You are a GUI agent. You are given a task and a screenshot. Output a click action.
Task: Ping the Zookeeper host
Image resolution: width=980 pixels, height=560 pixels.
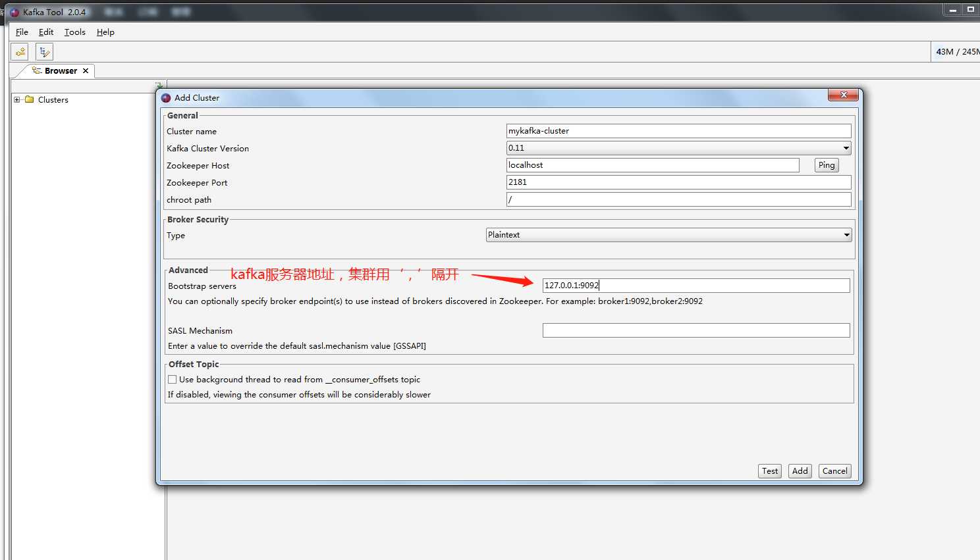click(827, 165)
